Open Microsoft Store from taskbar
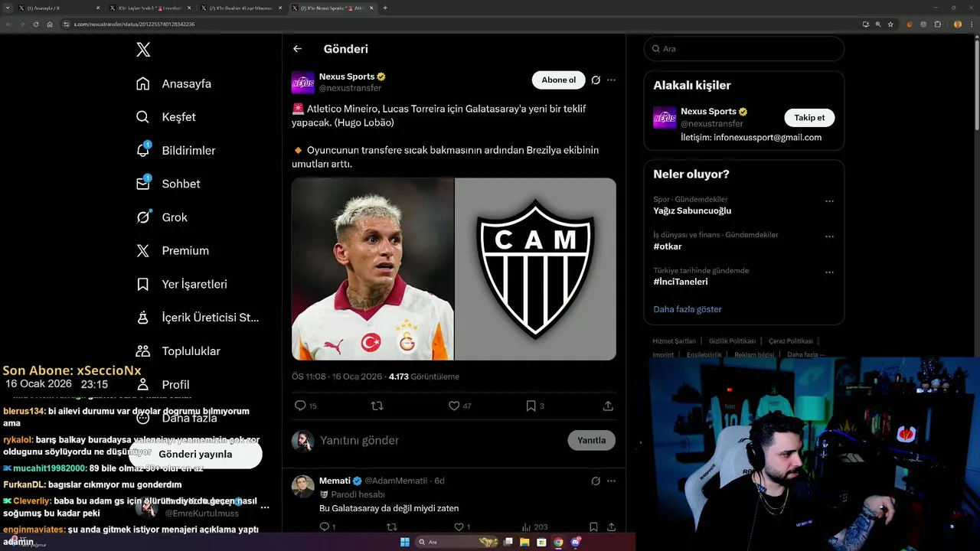 point(542,542)
